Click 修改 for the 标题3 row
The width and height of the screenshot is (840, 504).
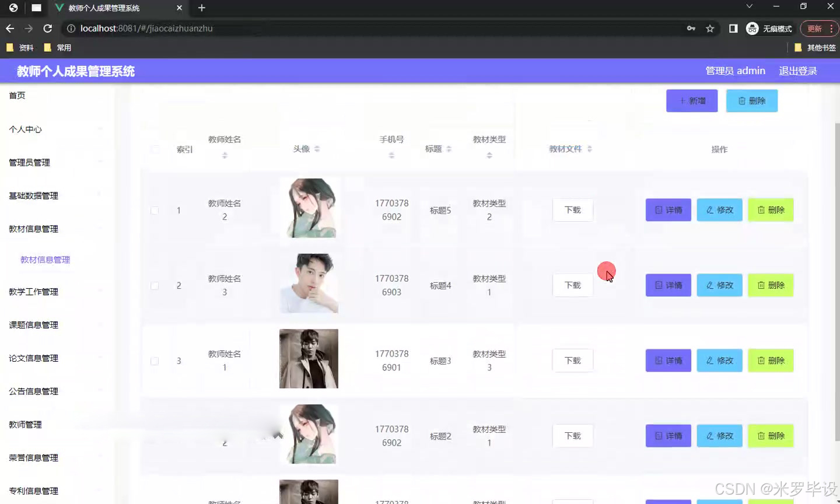pos(720,360)
